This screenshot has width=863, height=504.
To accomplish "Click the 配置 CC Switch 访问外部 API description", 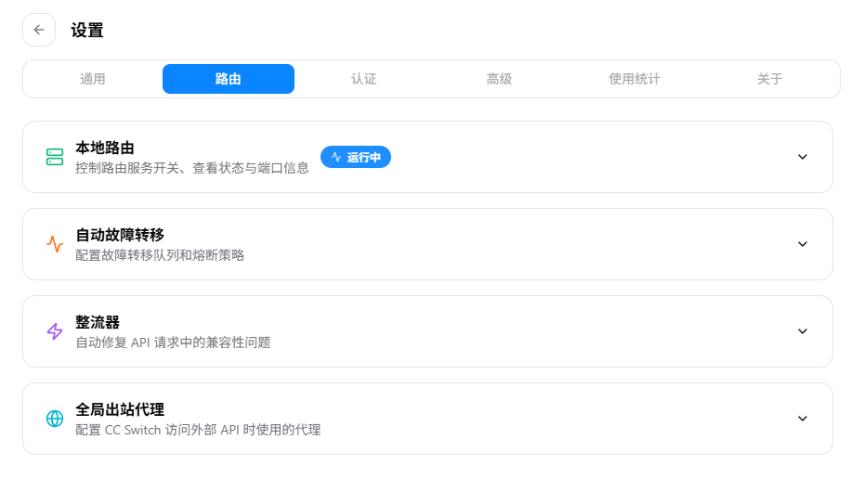I will point(198,430).
